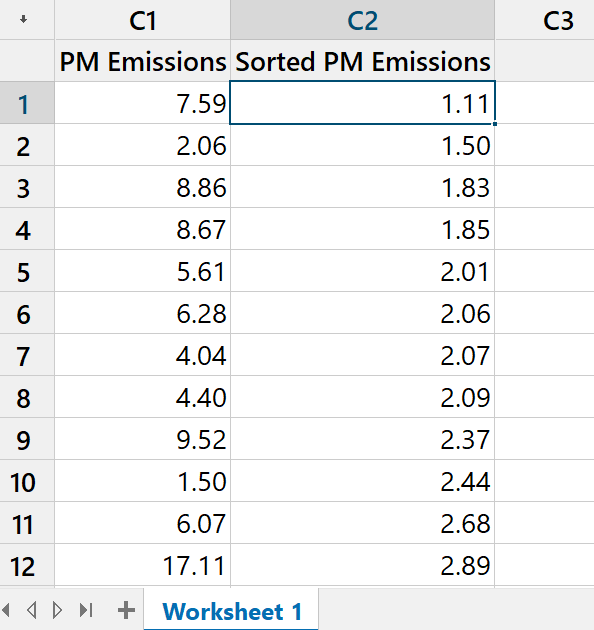The height and width of the screenshot is (630, 594).
Task: Select row 12 header
Action: 27,565
